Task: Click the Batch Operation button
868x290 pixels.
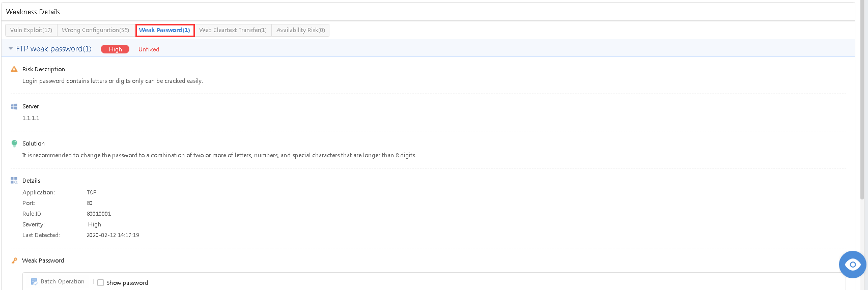Action: pos(62,282)
